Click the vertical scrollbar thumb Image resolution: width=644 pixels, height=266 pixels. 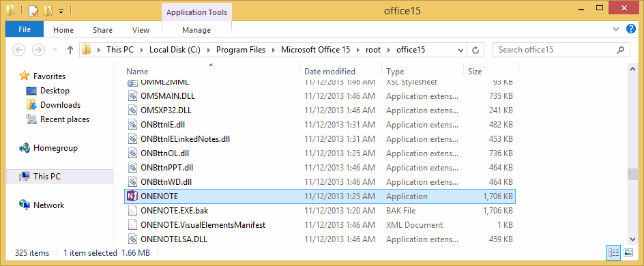[x=633, y=174]
